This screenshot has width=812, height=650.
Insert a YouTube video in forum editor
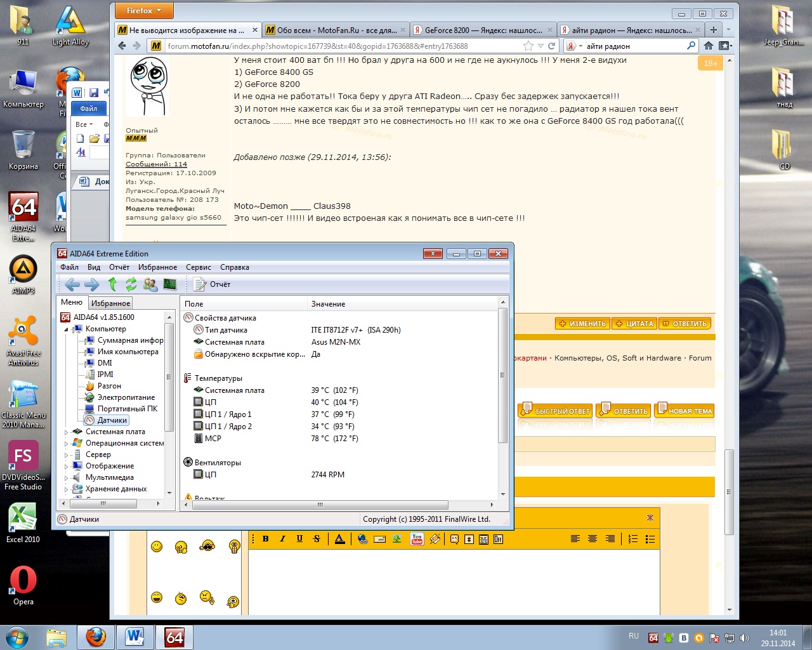417,539
